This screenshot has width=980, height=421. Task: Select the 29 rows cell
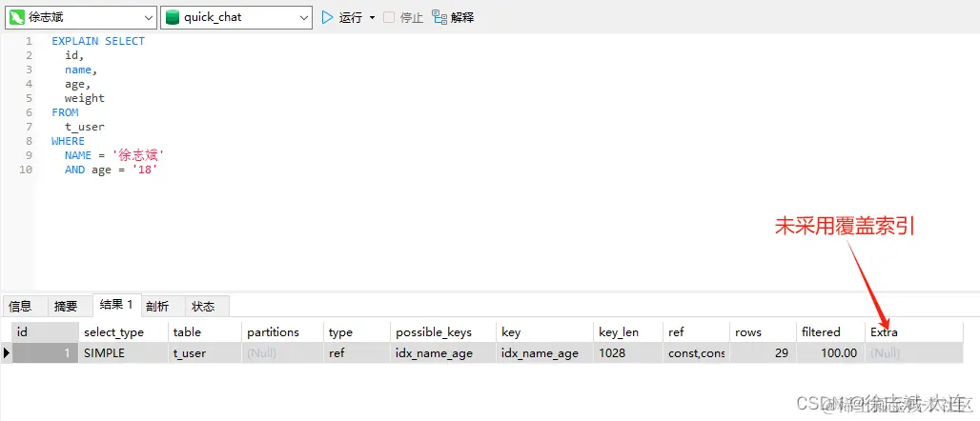[x=764, y=353]
